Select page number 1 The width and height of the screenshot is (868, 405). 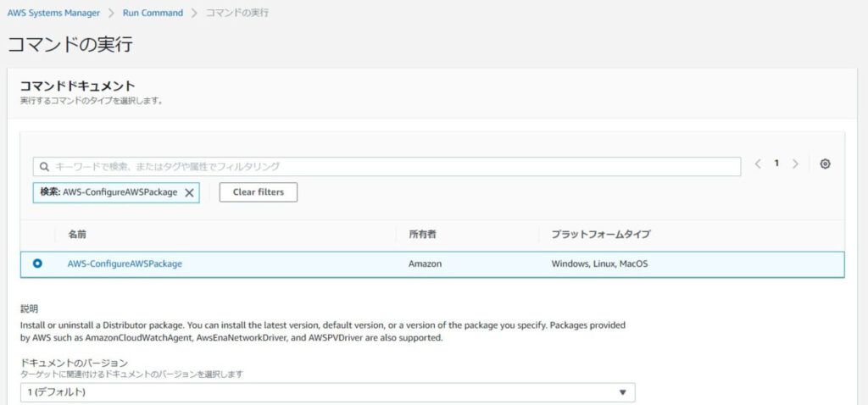pos(776,164)
